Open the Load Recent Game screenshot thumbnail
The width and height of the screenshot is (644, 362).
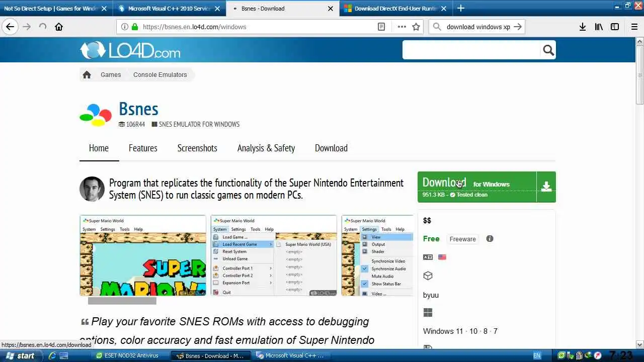pyautogui.click(x=274, y=255)
